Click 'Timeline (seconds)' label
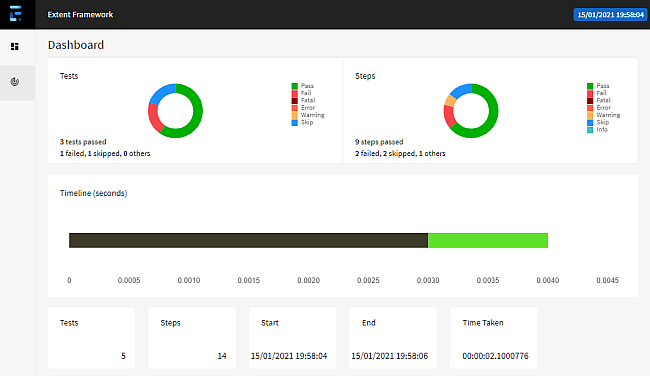Viewport: 650px width, 376px height. pyautogui.click(x=93, y=193)
